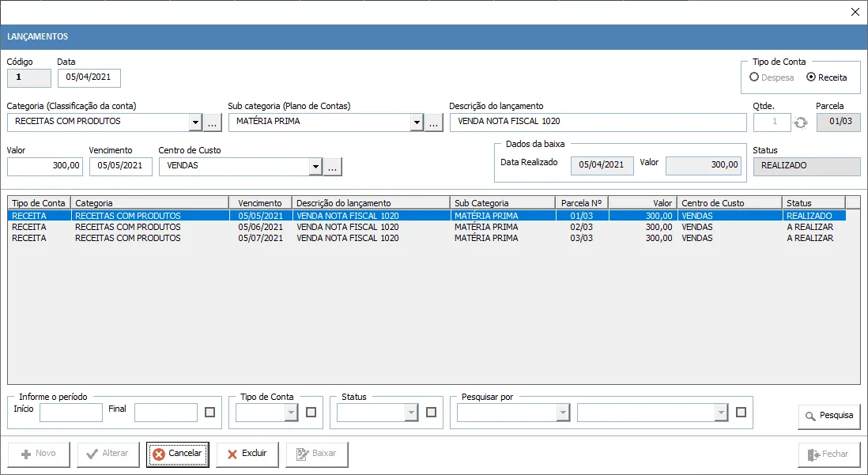Image resolution: width=868 pixels, height=475 pixels.
Task: Click the refresh icon beside Qtde. field
Action: click(x=801, y=123)
